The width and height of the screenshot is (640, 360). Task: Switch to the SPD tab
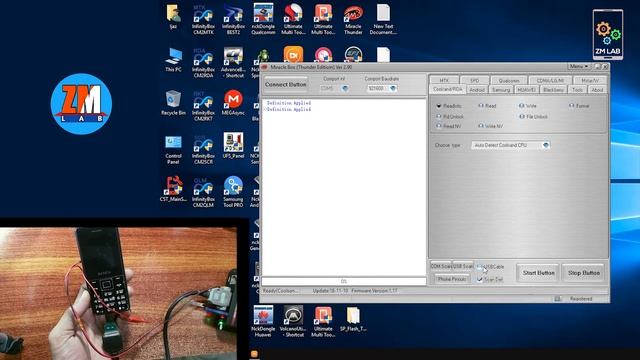click(x=474, y=80)
